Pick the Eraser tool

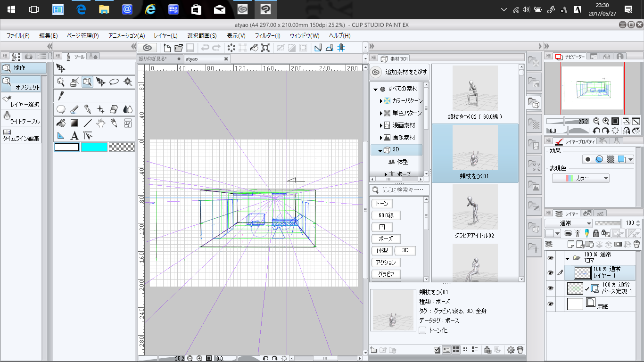tap(114, 109)
